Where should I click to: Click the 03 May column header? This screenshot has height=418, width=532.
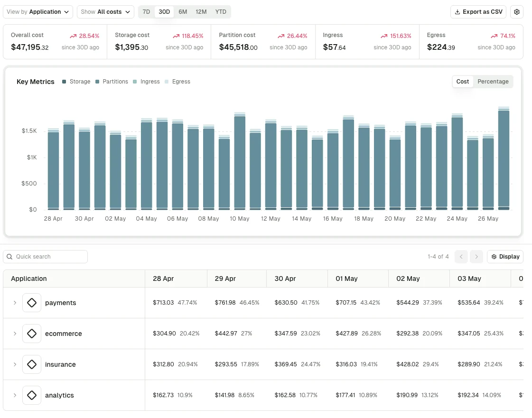pos(480,279)
